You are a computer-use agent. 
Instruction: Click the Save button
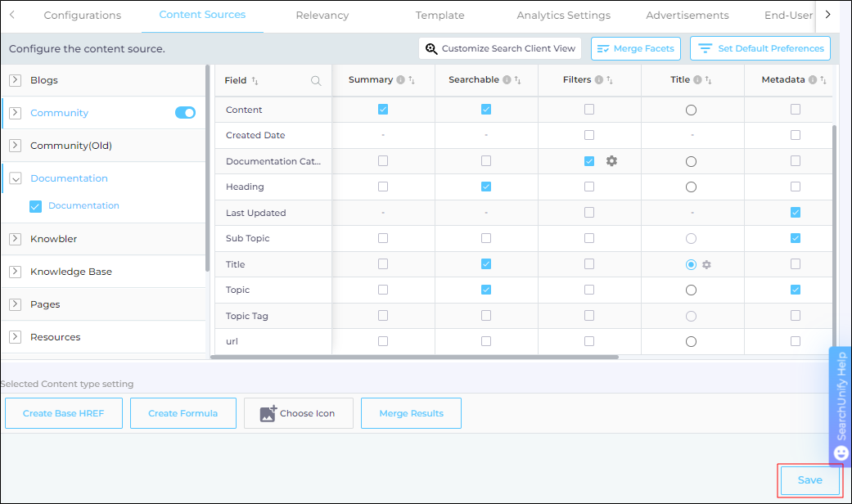click(x=809, y=480)
